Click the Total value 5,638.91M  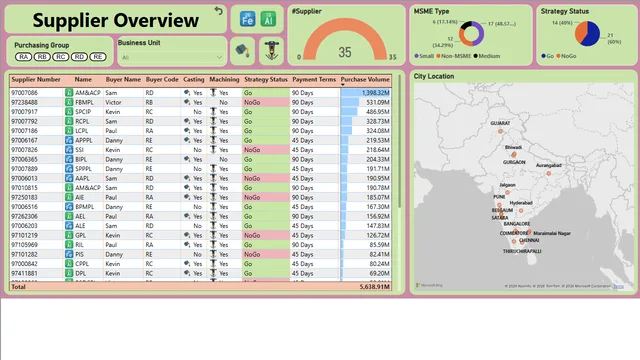[x=375, y=287]
